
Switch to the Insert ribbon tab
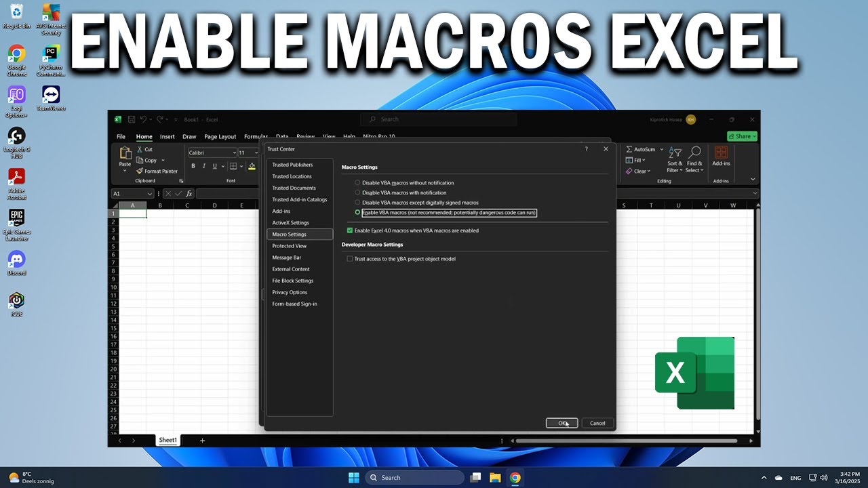167,136
